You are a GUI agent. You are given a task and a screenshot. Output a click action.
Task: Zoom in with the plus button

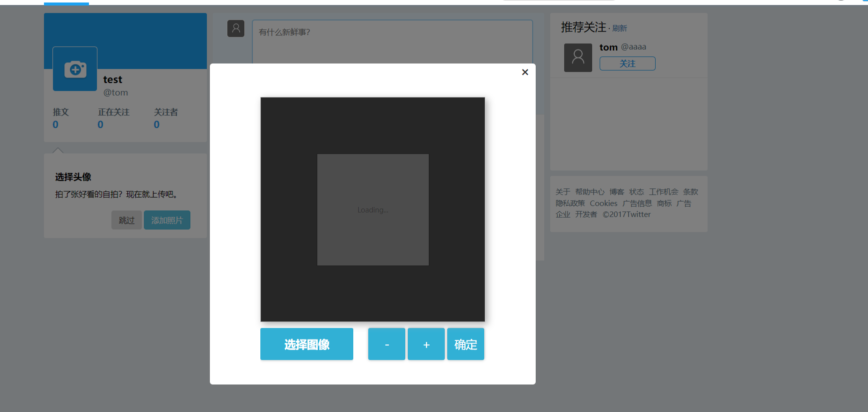pyautogui.click(x=426, y=344)
